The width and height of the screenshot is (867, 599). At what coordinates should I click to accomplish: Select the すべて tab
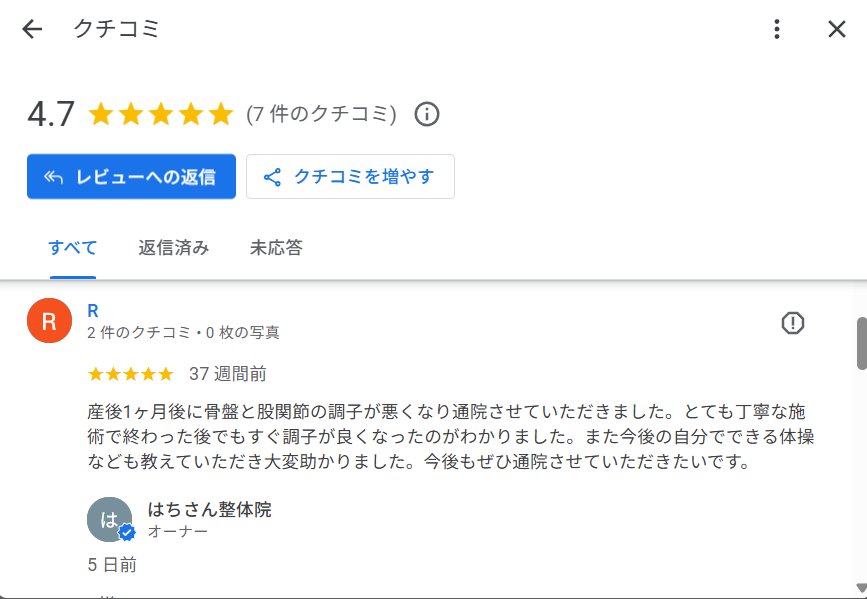tap(73, 248)
